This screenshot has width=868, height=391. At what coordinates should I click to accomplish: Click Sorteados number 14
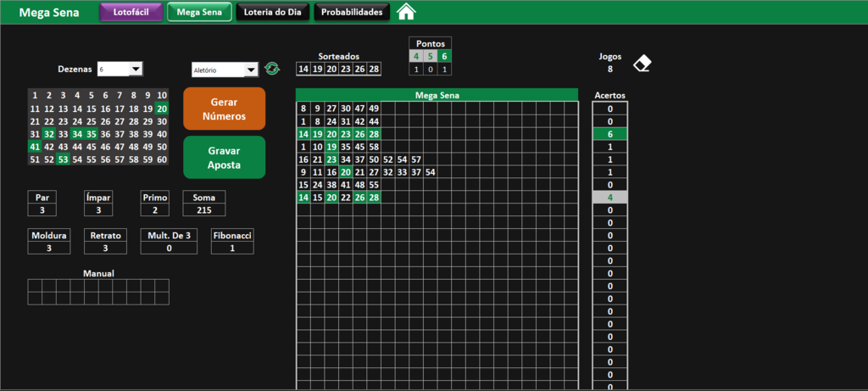(x=303, y=70)
